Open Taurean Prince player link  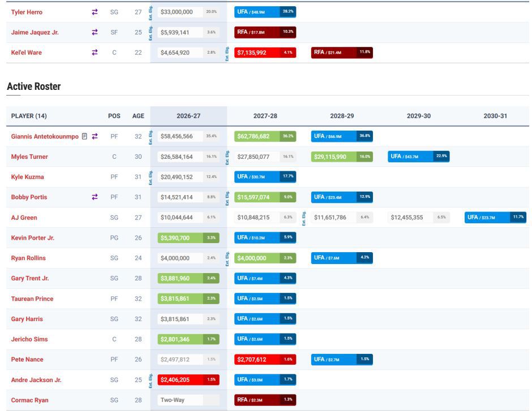(32, 299)
